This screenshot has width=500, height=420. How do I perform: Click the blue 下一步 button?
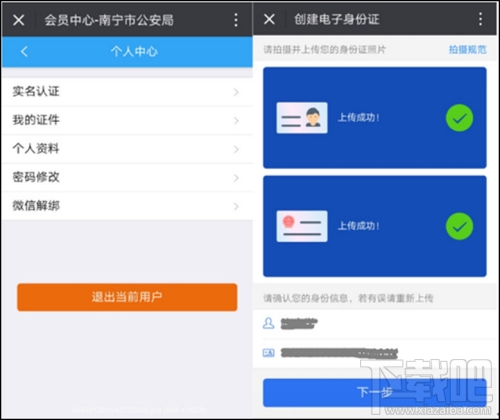375,393
